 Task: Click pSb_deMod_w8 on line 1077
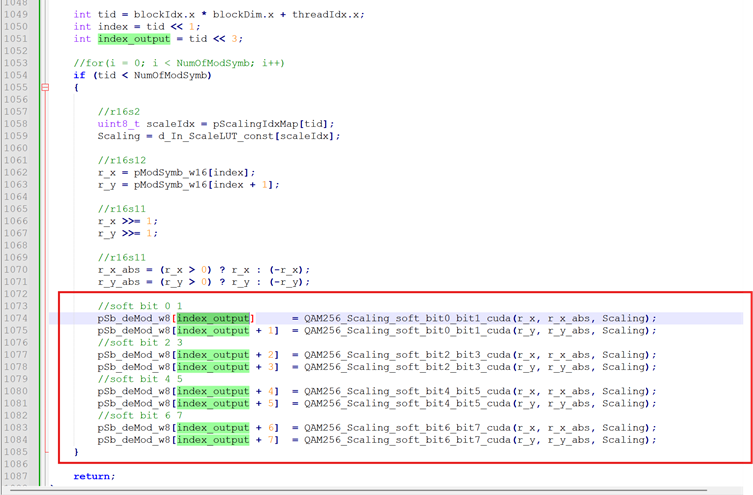point(134,355)
